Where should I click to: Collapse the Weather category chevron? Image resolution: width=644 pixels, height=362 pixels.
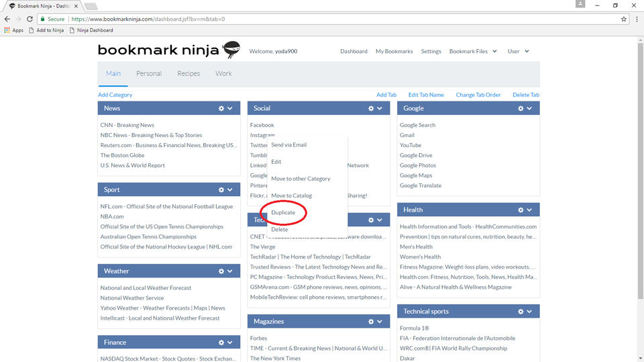click(230, 271)
